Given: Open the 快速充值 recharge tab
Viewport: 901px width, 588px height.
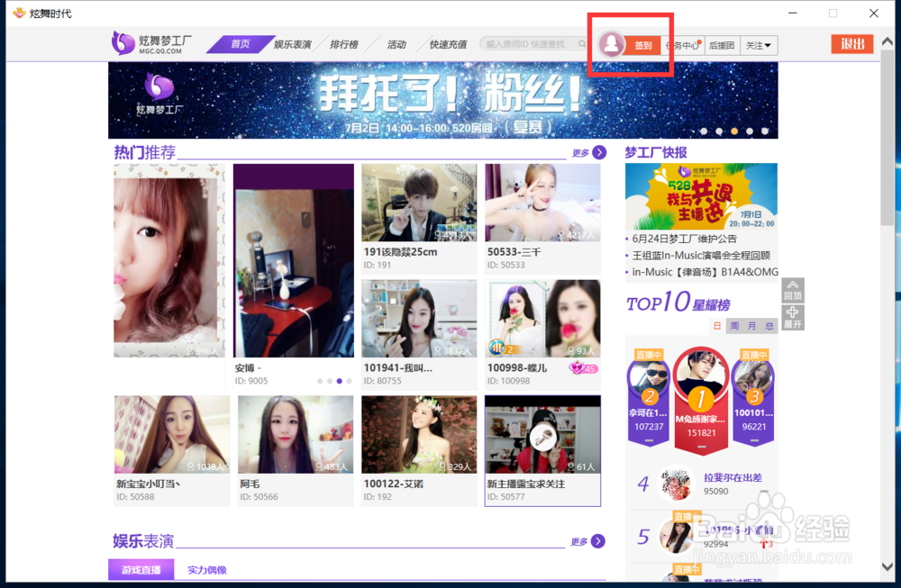Looking at the screenshot, I should [x=448, y=44].
